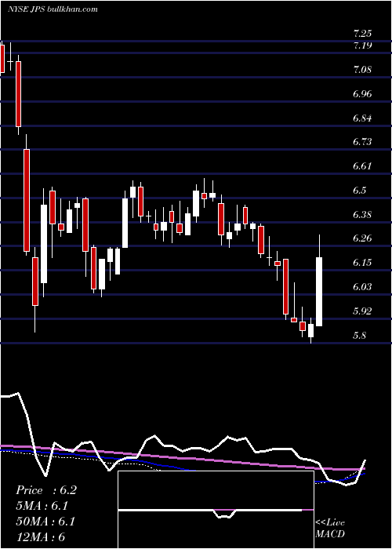Click the 6.03 price axis label
392x549 pixels.
coord(362,287)
